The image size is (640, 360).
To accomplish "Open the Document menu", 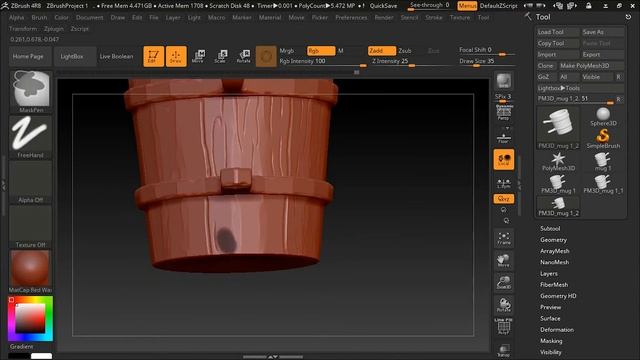I will tap(89, 18).
